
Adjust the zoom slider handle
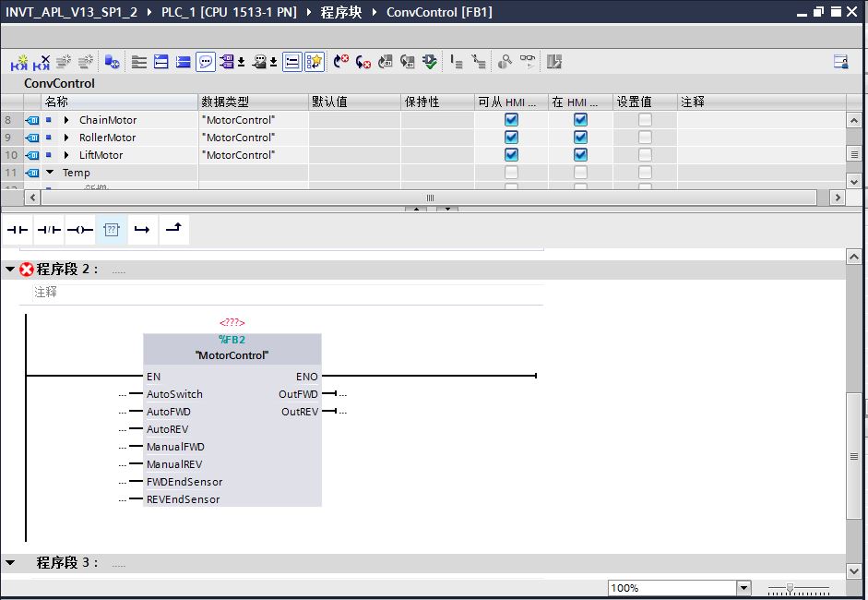coord(790,588)
